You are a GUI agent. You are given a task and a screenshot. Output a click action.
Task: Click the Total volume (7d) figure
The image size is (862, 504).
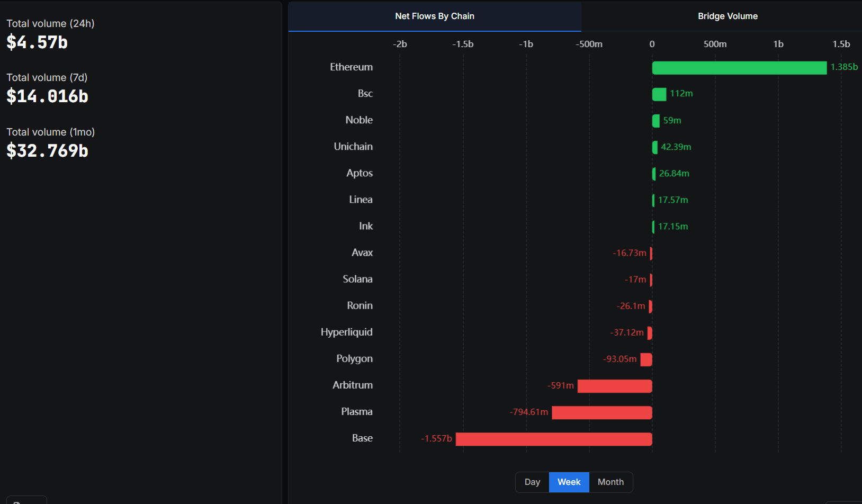point(47,96)
